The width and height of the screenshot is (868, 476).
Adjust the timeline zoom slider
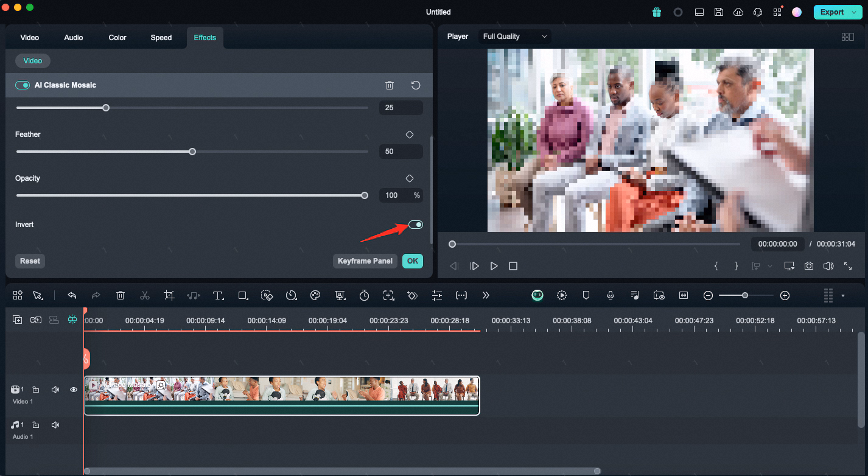point(745,295)
